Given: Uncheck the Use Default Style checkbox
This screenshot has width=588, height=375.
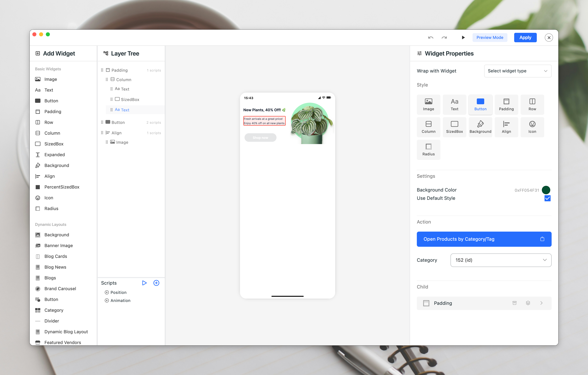Looking at the screenshot, I should point(547,198).
